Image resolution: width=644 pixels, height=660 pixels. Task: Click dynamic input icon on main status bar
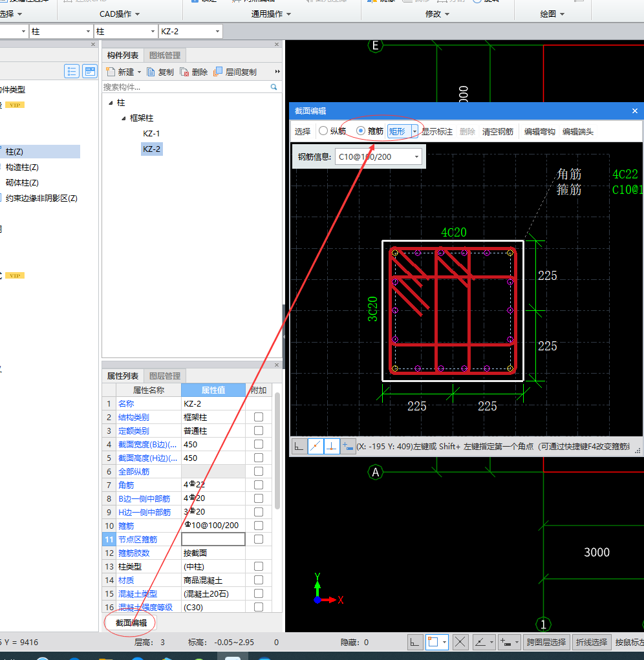[x=506, y=643]
